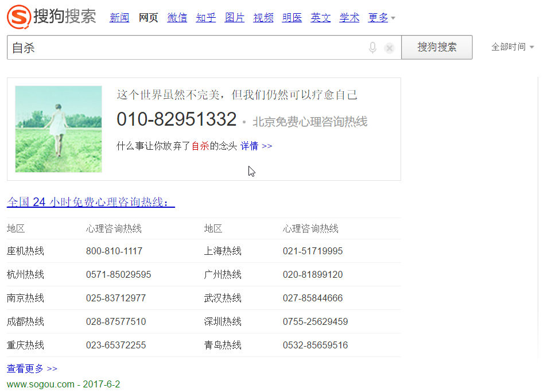Click the microphone voice search icon
The height and width of the screenshot is (392, 544).
372,48
